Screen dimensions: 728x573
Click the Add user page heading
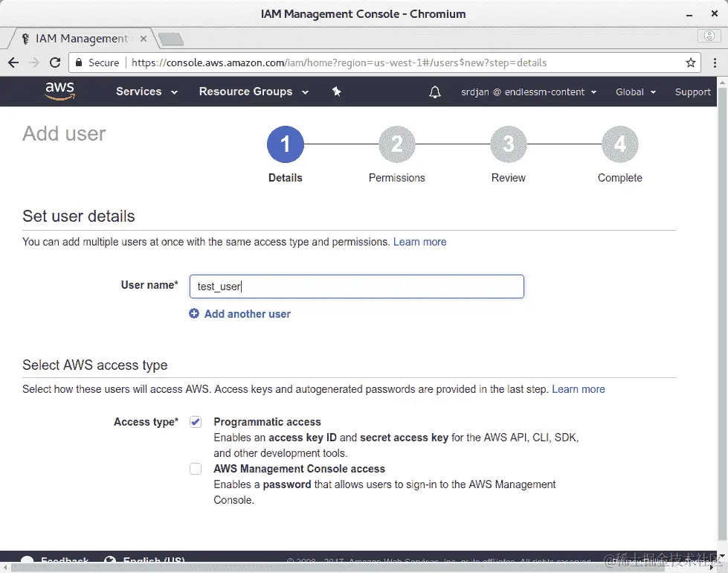point(64,134)
